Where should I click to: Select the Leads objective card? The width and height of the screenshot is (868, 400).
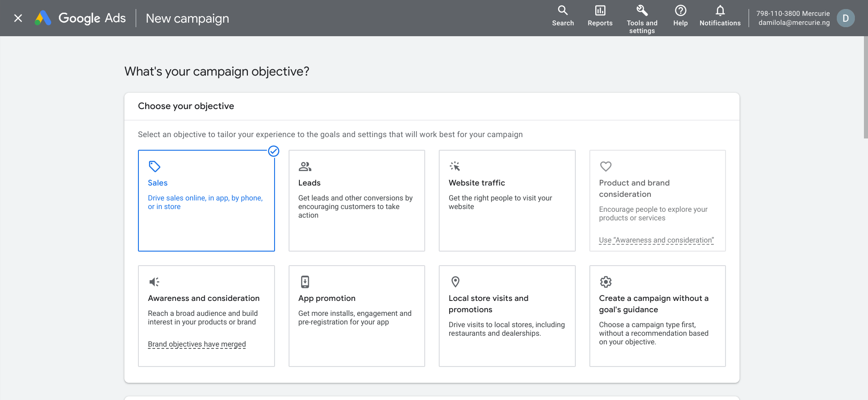point(356,200)
